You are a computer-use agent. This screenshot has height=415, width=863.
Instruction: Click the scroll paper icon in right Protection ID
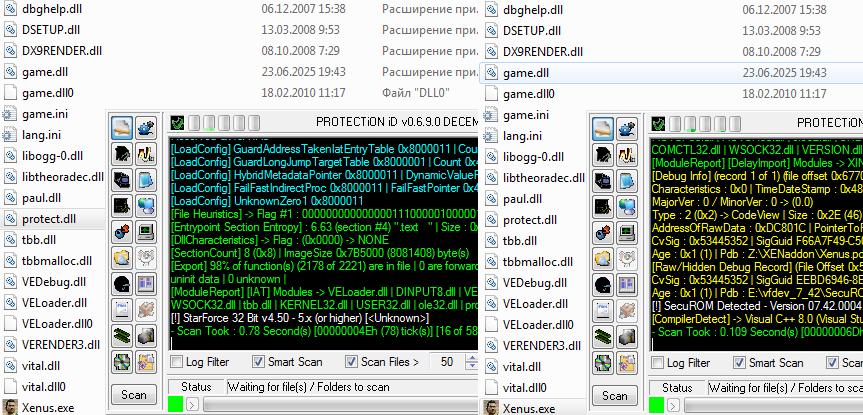[x=602, y=129]
